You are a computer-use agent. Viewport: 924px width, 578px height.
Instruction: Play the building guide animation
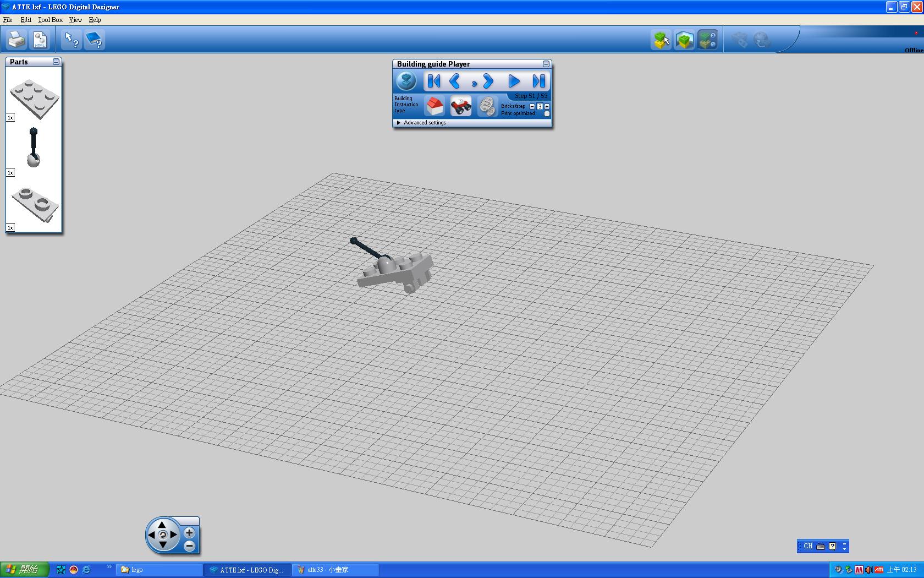pos(514,81)
